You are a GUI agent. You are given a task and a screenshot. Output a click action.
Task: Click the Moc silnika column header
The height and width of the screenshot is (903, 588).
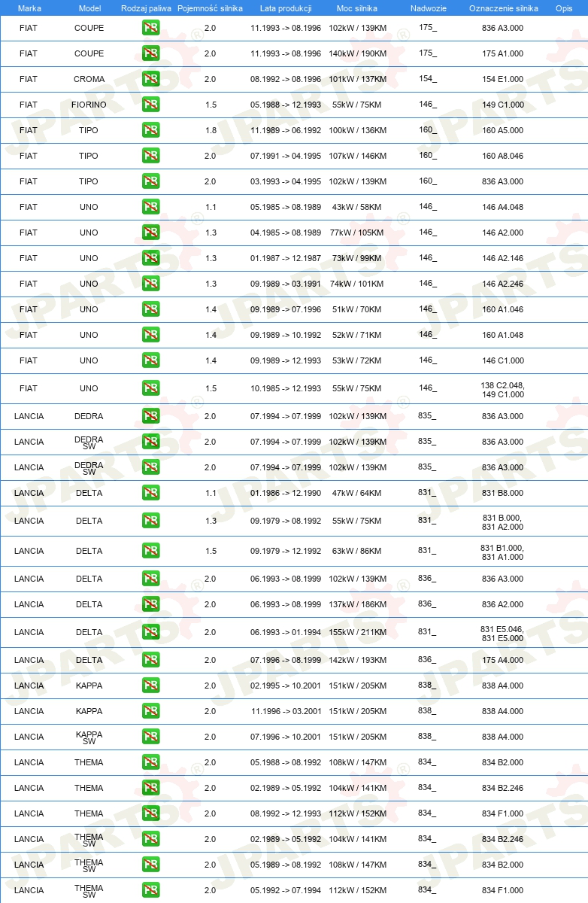(x=357, y=8)
